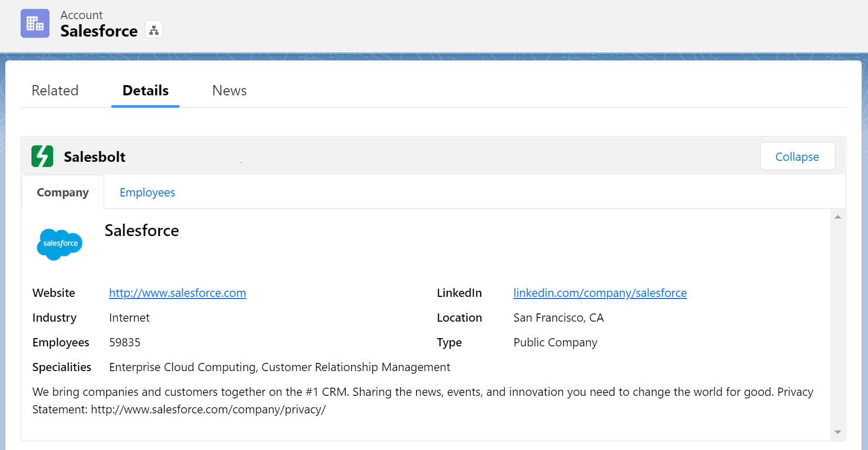The image size is (868, 450).
Task: Click the location 'San Francisco, CA'
Action: [559, 318]
